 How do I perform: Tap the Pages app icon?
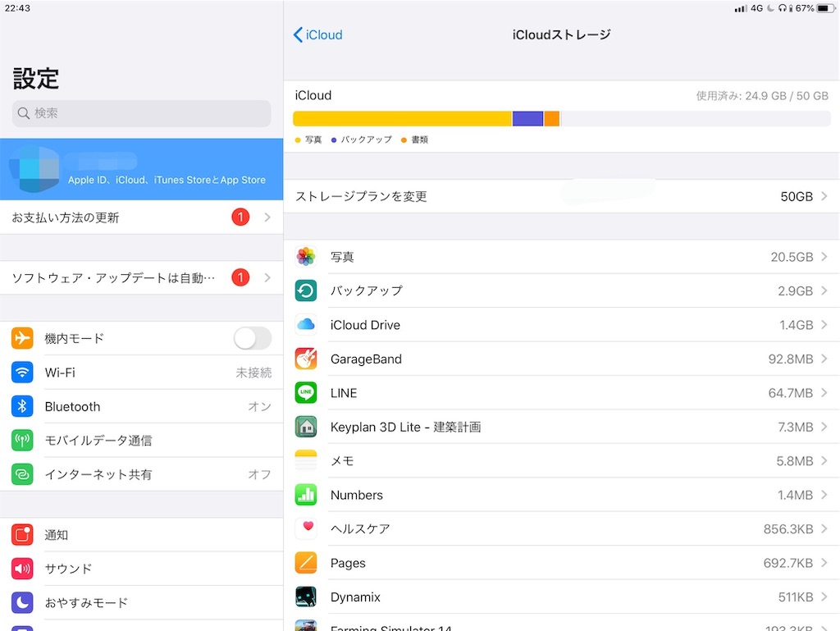pos(306,563)
